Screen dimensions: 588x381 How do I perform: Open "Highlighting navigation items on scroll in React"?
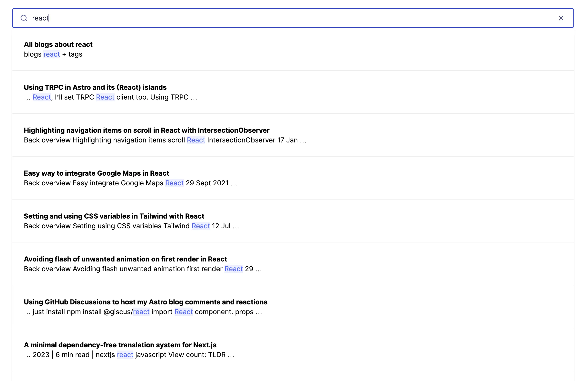pyautogui.click(x=146, y=130)
